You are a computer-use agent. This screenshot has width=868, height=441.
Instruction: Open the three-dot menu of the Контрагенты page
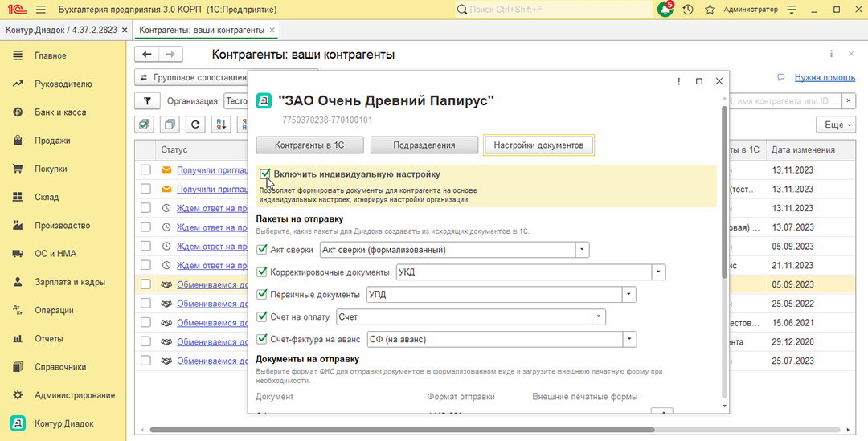pyautogui.click(x=831, y=55)
